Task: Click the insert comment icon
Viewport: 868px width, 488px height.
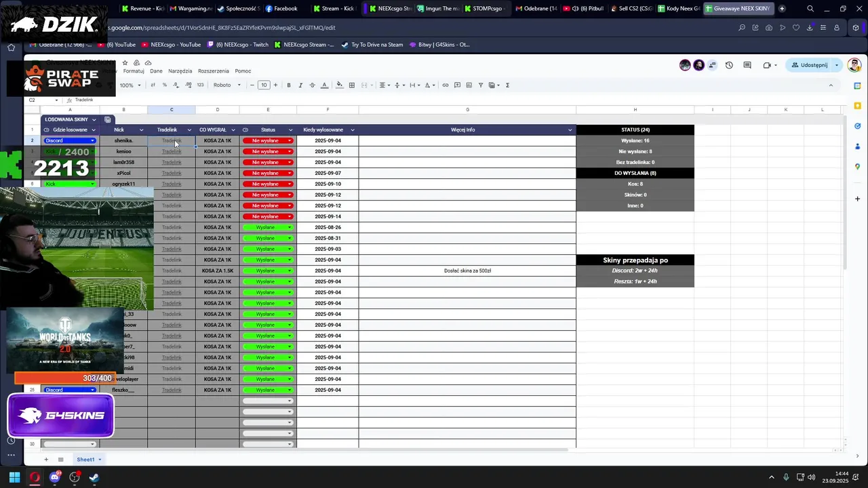Action: pos(458,85)
